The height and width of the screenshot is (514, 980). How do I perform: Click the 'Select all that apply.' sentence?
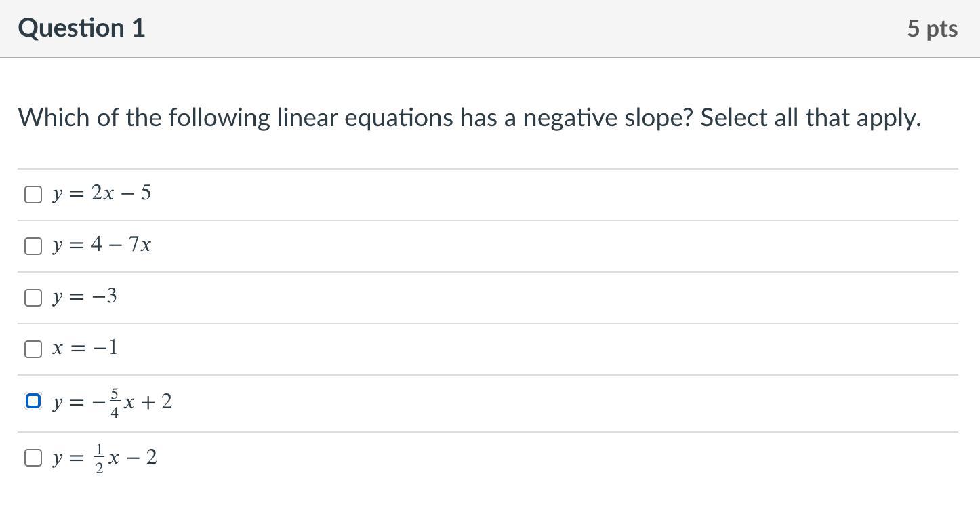[x=811, y=118]
